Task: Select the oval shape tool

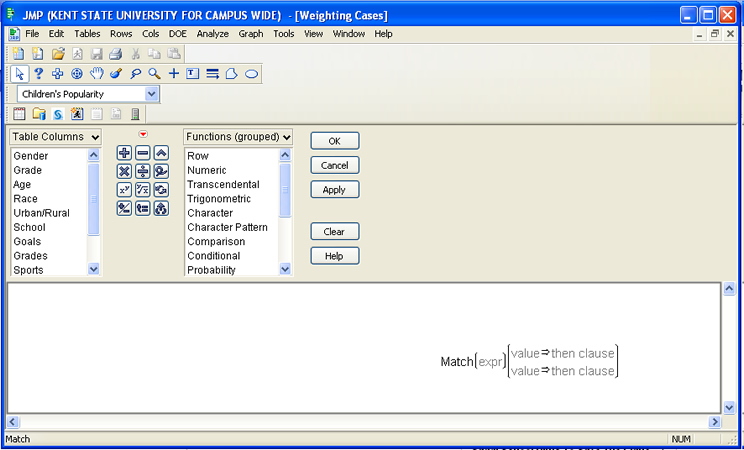Action: (x=251, y=74)
